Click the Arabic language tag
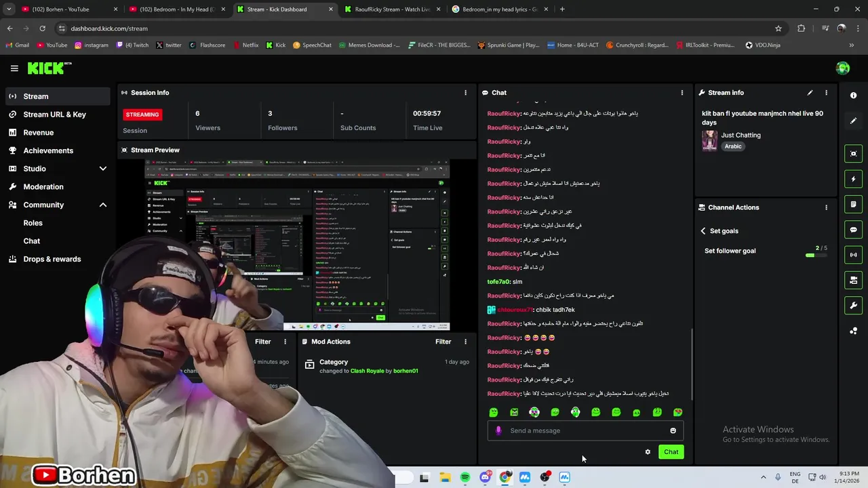This screenshot has height=488, width=868. (x=733, y=146)
